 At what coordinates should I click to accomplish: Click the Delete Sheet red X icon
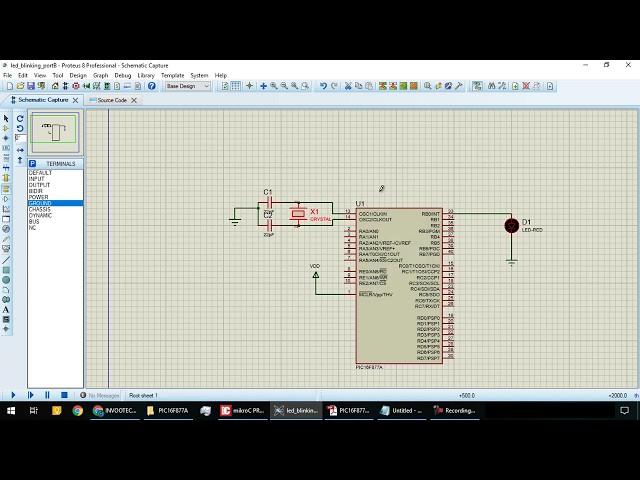526,86
